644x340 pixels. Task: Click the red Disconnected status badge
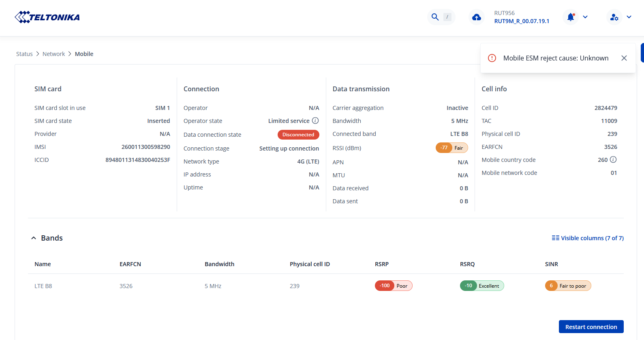(x=298, y=135)
